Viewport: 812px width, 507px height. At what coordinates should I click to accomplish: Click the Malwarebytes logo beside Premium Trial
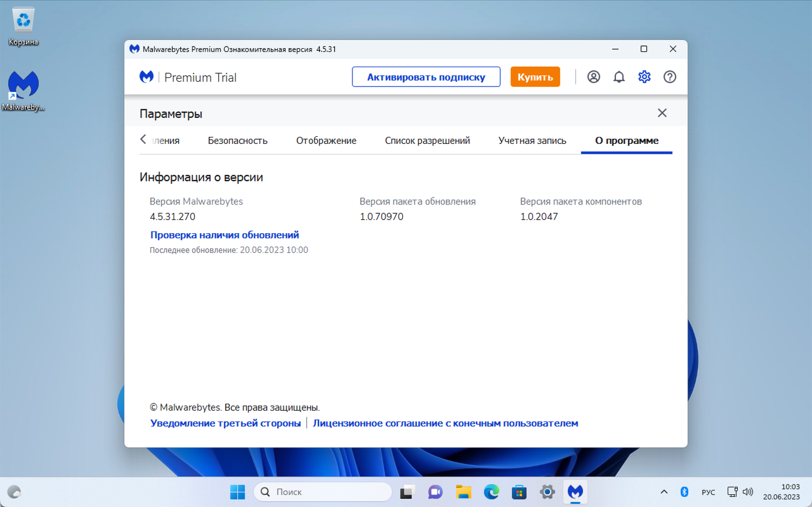click(x=146, y=77)
